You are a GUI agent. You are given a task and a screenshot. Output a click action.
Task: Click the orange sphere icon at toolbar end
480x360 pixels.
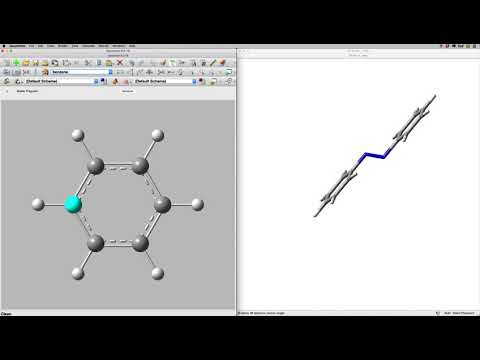(222, 62)
